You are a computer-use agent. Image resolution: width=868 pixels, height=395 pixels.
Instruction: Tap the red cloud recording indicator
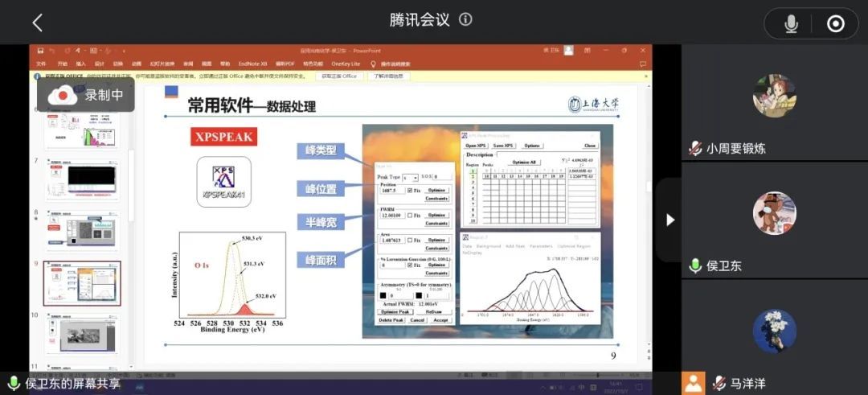[63, 95]
